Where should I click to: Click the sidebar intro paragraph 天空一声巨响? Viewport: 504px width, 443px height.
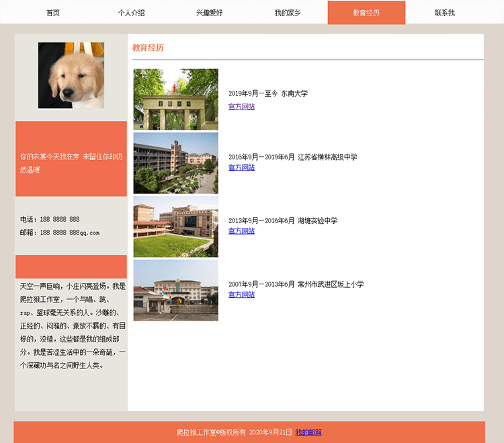tap(73, 325)
